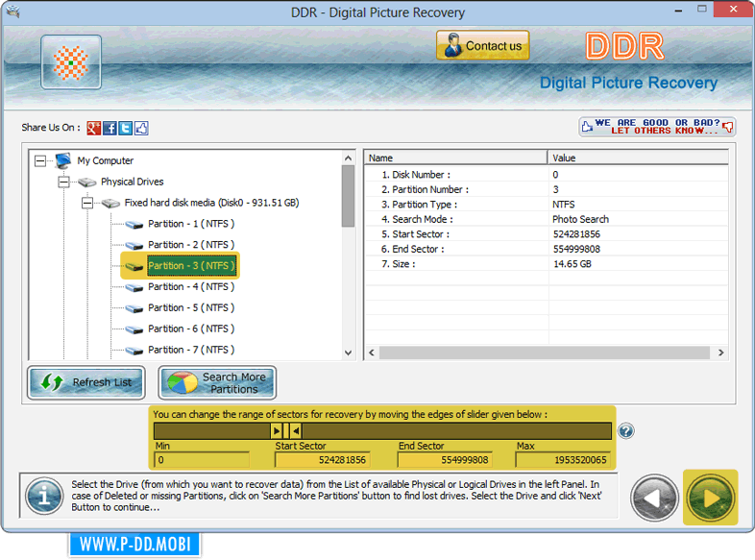Image resolution: width=755 pixels, height=560 pixels.
Task: Click the Min input field
Action: coord(202,460)
